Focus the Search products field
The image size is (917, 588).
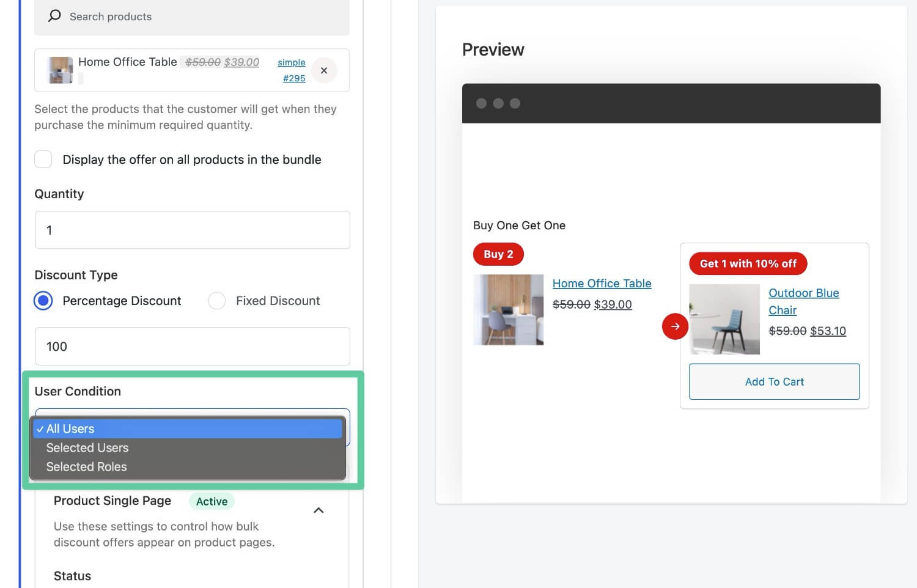(192, 17)
